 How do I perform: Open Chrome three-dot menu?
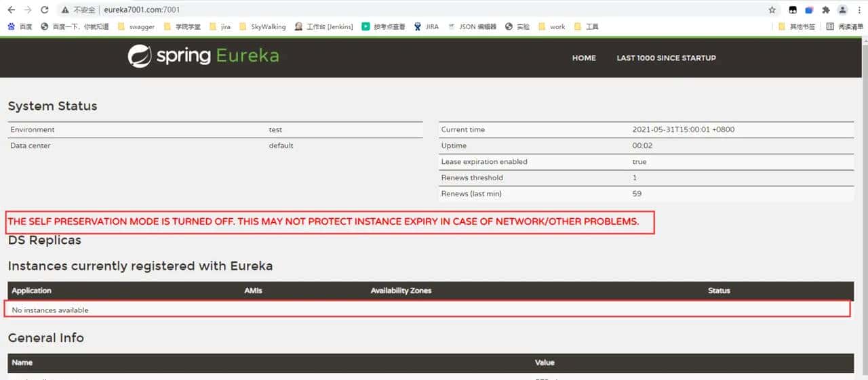(859, 10)
